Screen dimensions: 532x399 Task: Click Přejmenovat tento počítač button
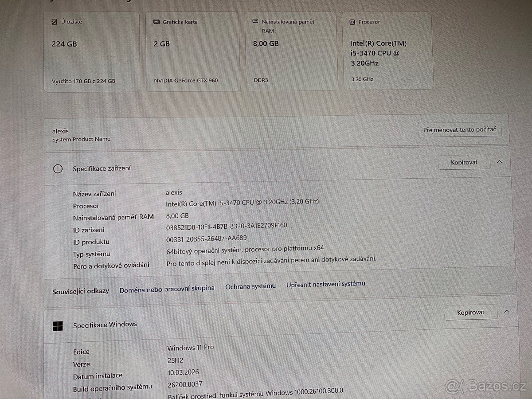click(460, 130)
